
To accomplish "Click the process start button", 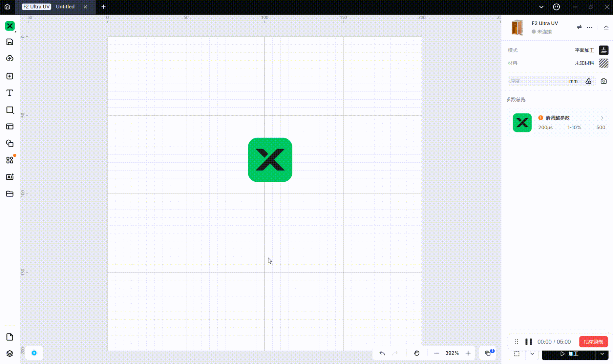I will [569, 354].
